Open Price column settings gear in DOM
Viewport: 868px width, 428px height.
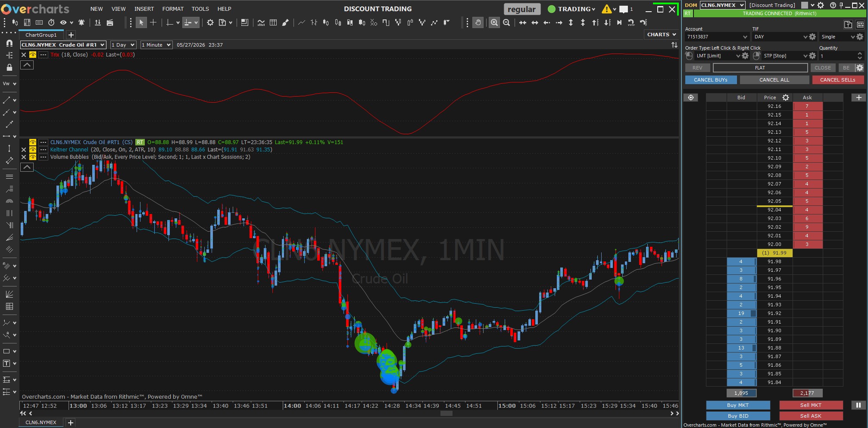(x=786, y=98)
